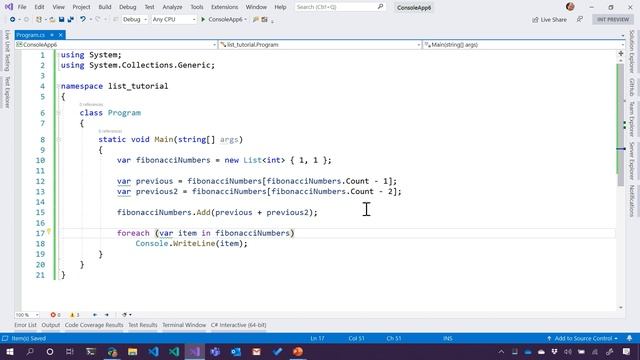The width and height of the screenshot is (640, 360).
Task: Open the Debug menu
Action: tap(127, 7)
